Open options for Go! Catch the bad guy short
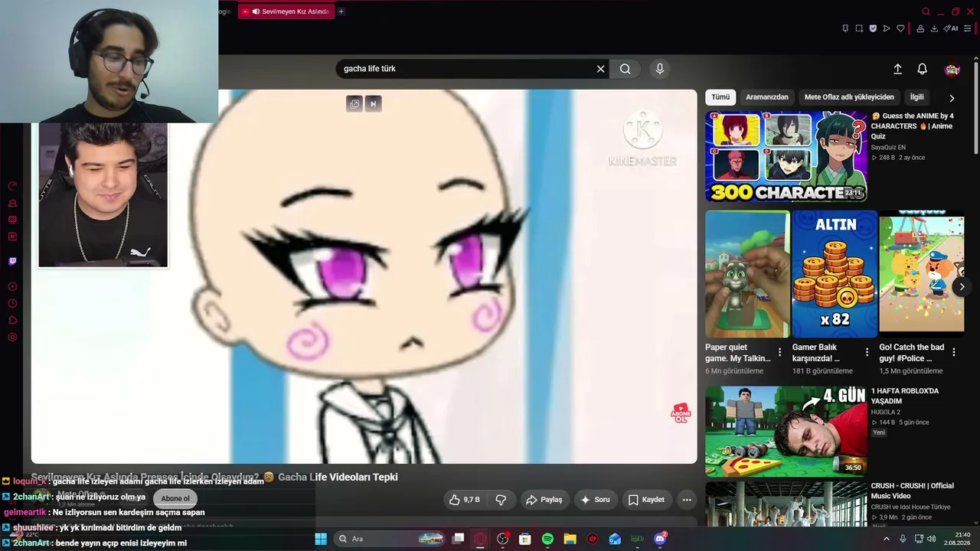The height and width of the screenshot is (551, 980). pyautogui.click(x=954, y=352)
